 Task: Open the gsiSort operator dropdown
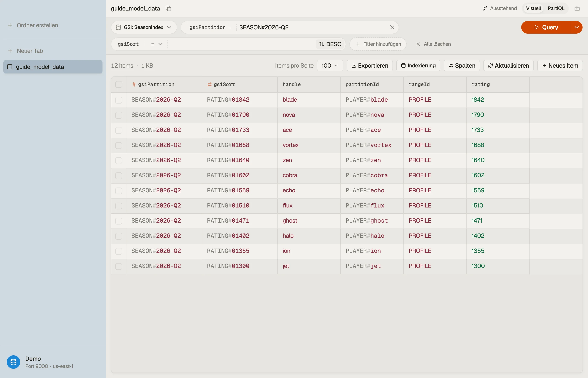pyautogui.click(x=157, y=44)
